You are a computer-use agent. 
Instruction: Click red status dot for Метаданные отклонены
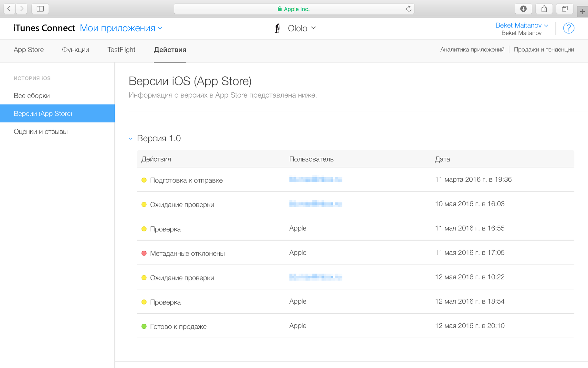click(144, 253)
